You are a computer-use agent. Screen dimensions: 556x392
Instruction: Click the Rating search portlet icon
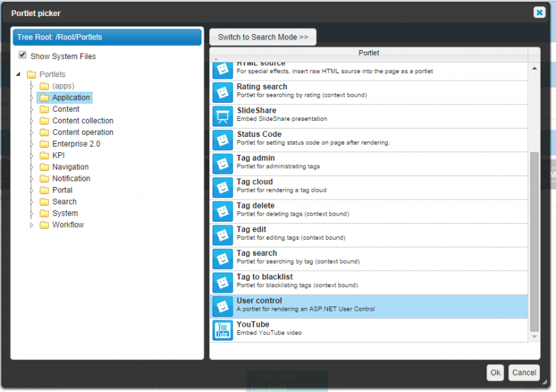point(222,92)
